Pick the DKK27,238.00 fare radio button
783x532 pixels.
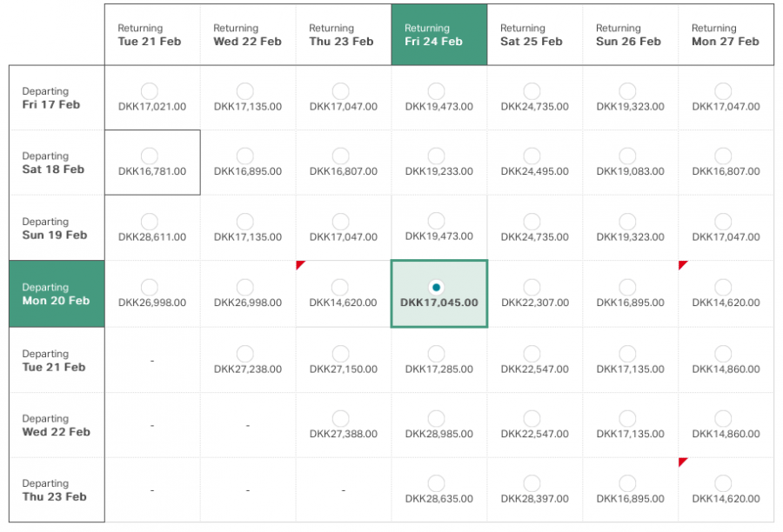pos(245,353)
